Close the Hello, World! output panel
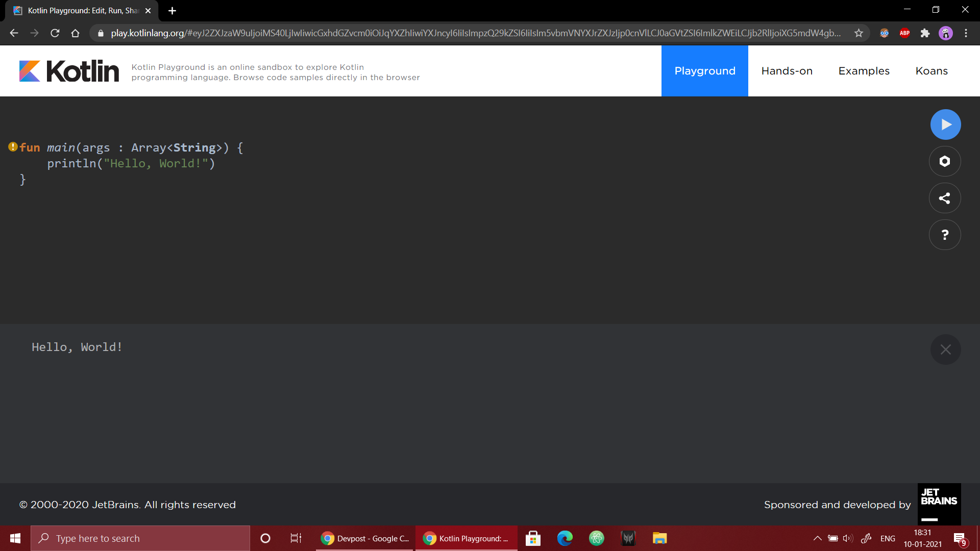Screen dimensions: 980x551 tap(945, 349)
